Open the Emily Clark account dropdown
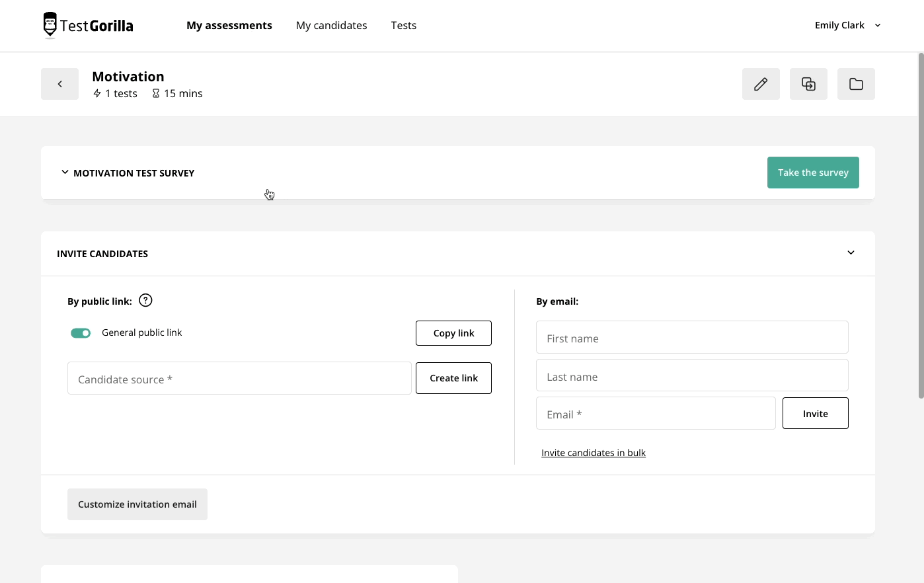 (847, 25)
